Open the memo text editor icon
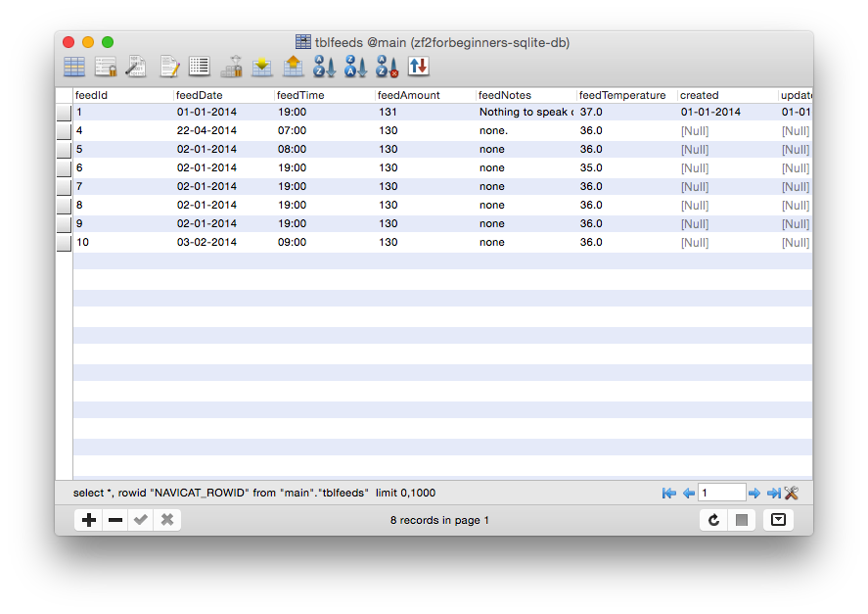 tap(169, 67)
